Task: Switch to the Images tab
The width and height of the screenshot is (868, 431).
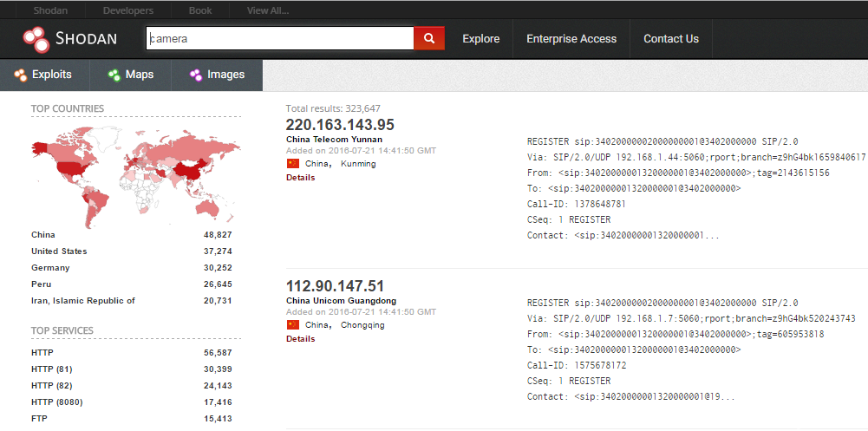Action: [217, 75]
